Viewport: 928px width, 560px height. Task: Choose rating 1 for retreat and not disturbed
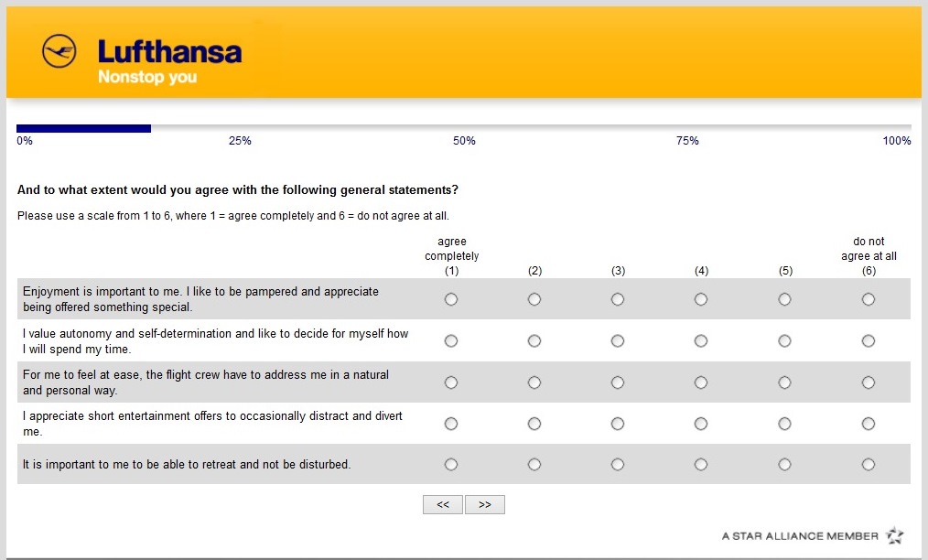pyautogui.click(x=451, y=465)
